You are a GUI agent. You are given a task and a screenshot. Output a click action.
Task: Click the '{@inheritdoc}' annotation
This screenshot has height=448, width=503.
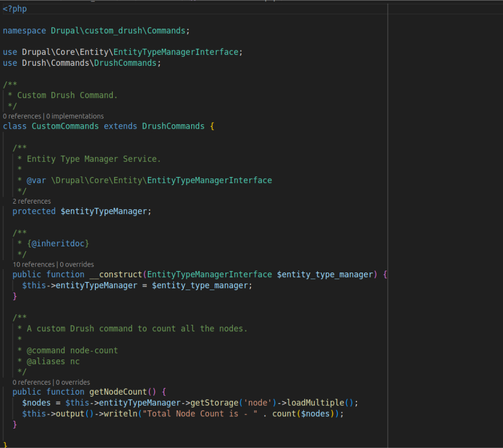pos(58,244)
